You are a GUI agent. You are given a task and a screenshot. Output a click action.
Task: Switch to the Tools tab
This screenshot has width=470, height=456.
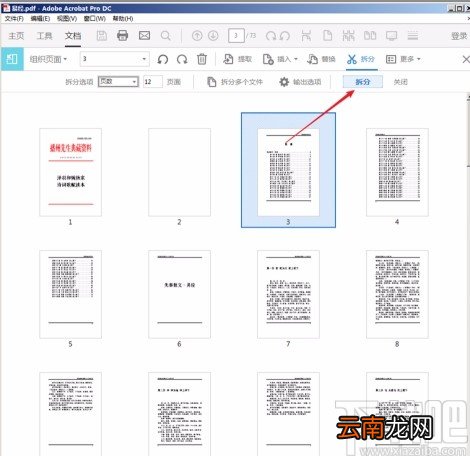point(44,36)
